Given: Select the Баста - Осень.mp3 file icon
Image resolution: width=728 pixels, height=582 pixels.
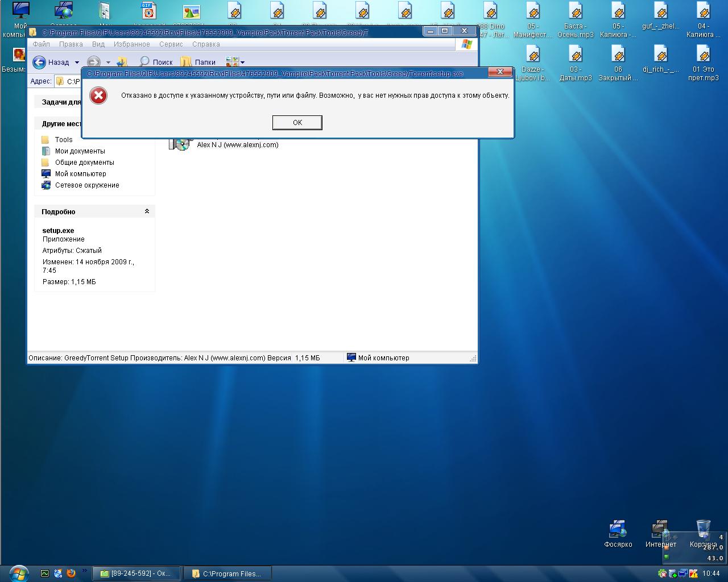Looking at the screenshot, I should tap(576, 11).
